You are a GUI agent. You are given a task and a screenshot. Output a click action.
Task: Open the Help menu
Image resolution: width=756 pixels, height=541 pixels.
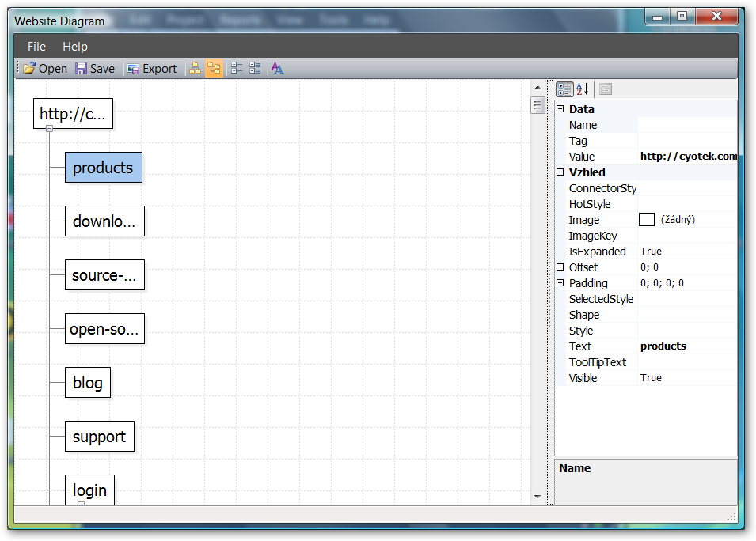(75, 46)
